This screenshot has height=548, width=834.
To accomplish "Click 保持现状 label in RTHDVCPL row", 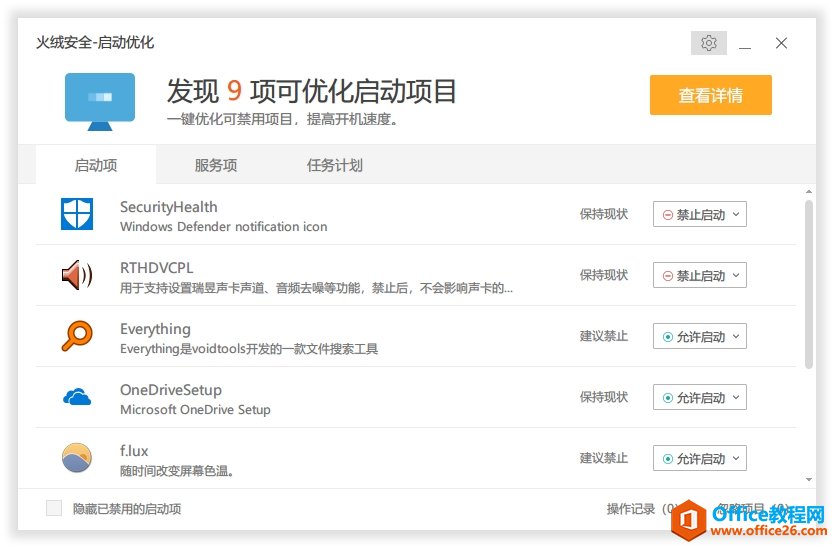I will pyautogui.click(x=604, y=275).
